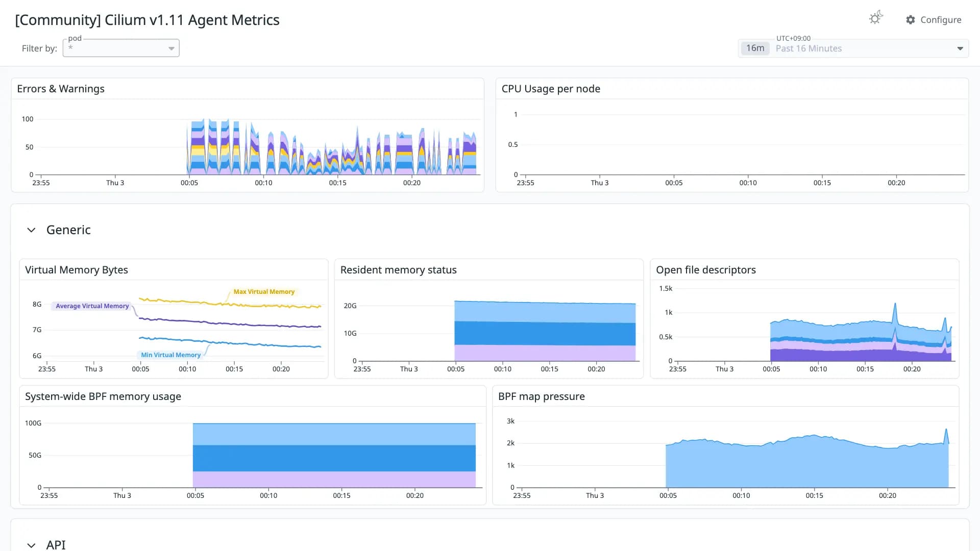Click the Resident memory status stacked area
The width and height of the screenshot is (980, 551).
pos(545,331)
